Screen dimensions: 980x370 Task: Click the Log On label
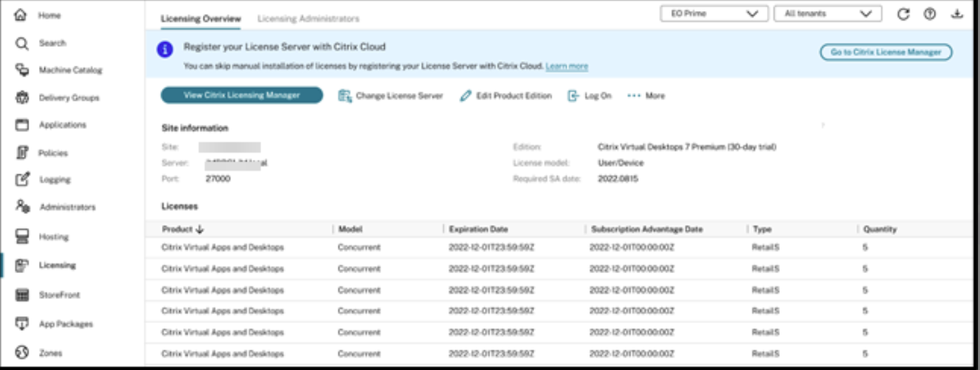coord(598,96)
